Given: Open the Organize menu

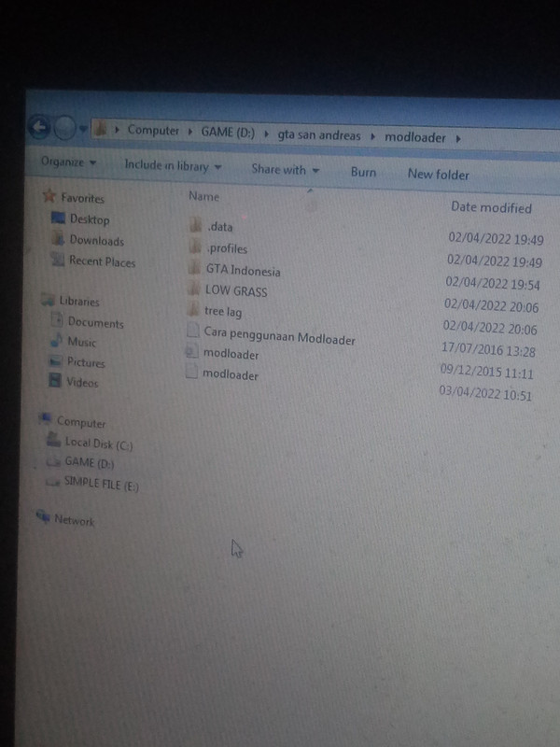Looking at the screenshot, I should coord(68,162).
